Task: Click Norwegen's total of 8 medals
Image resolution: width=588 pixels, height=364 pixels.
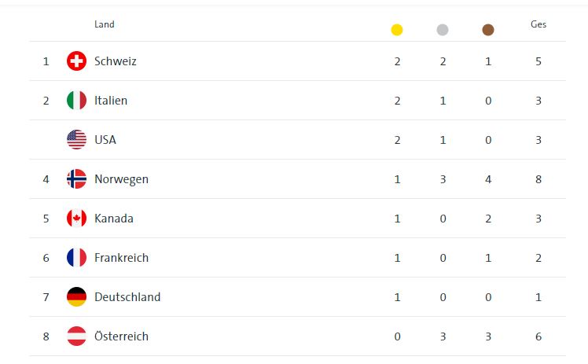Action: pos(538,179)
